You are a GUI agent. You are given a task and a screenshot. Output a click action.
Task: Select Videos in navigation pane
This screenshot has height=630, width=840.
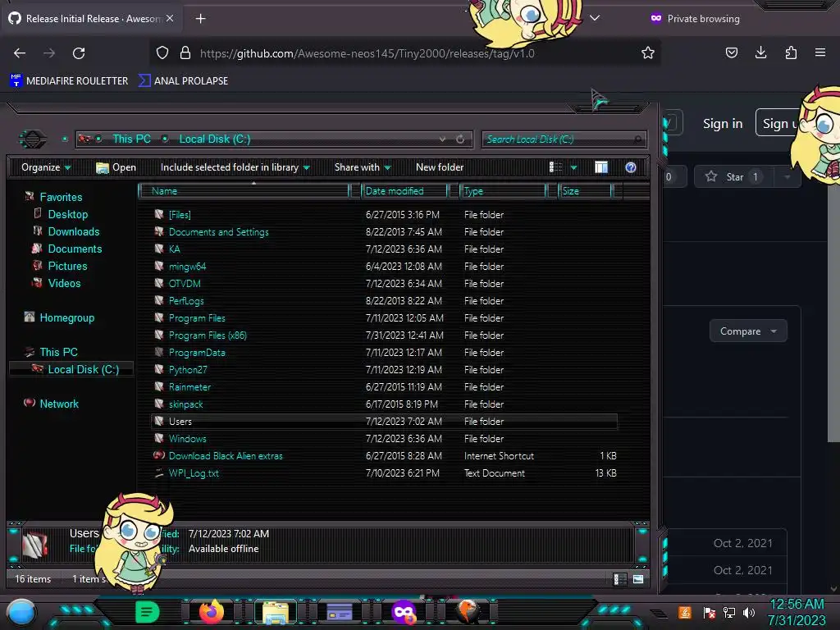coord(64,283)
